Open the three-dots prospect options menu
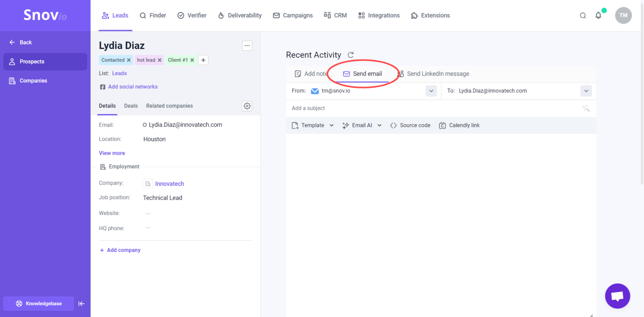Image resolution: width=644 pixels, height=317 pixels. pos(247,46)
